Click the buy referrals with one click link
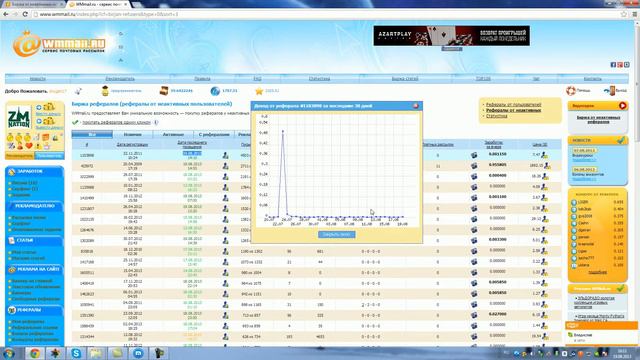 [116, 122]
